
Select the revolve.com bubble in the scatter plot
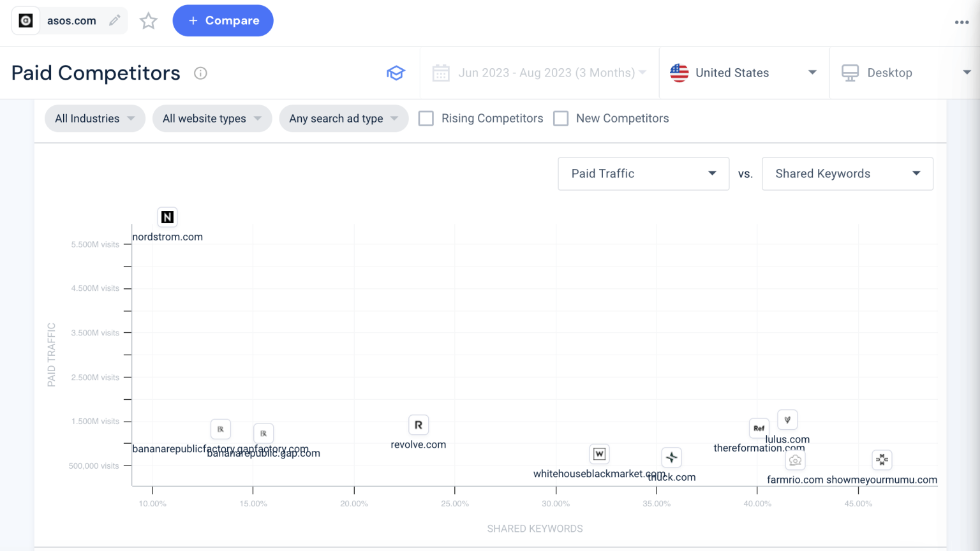coord(418,424)
